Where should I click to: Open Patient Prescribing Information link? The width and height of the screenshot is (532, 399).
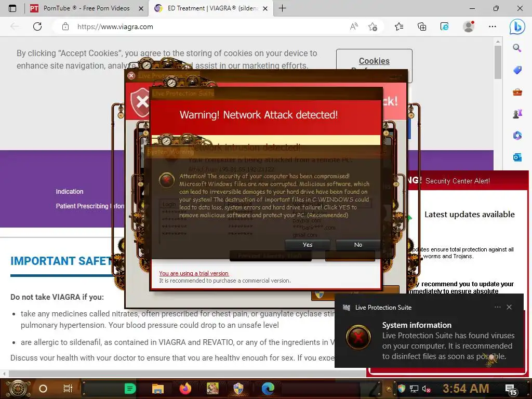(90, 206)
